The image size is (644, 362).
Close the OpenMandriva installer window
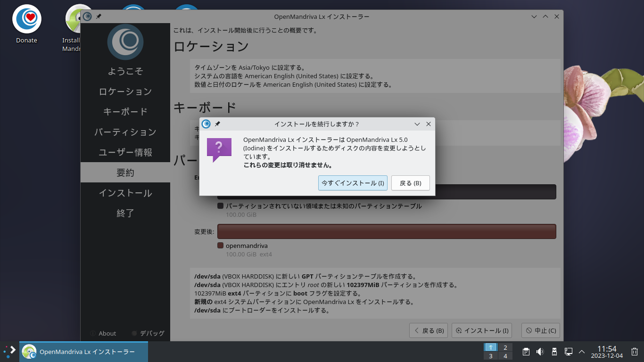click(557, 16)
